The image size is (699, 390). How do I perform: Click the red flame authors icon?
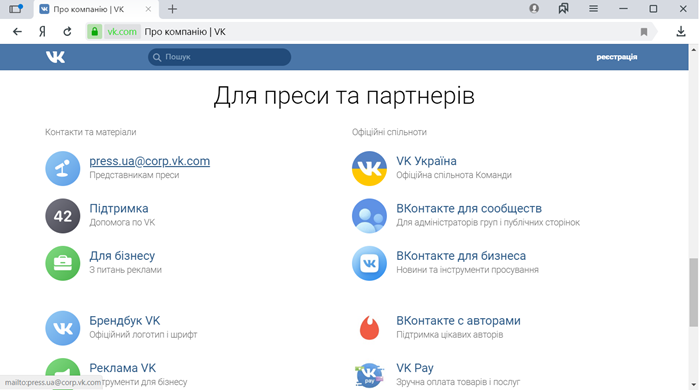click(369, 328)
